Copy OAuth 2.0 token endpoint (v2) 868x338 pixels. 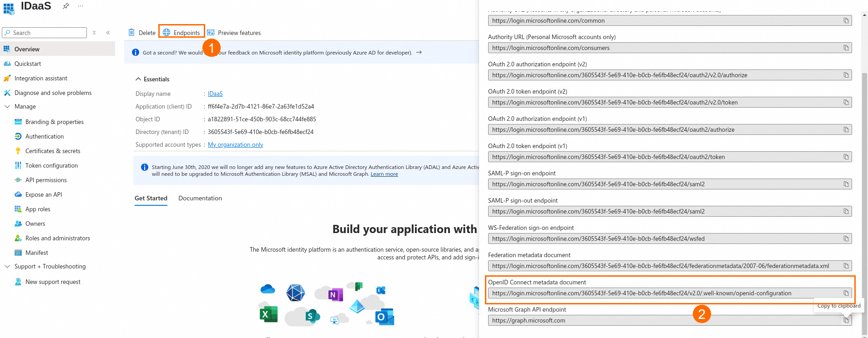pos(846,102)
